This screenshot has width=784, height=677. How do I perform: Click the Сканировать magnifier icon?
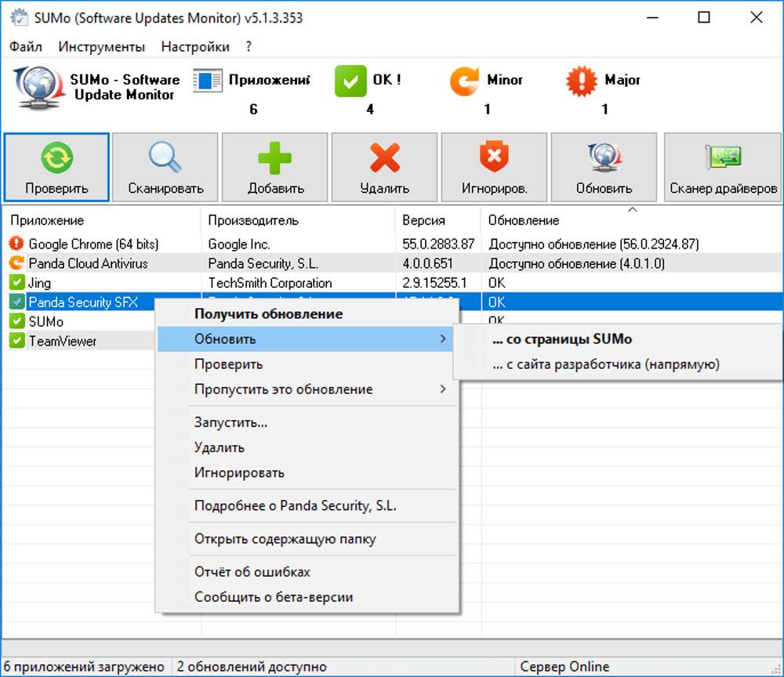click(165, 159)
